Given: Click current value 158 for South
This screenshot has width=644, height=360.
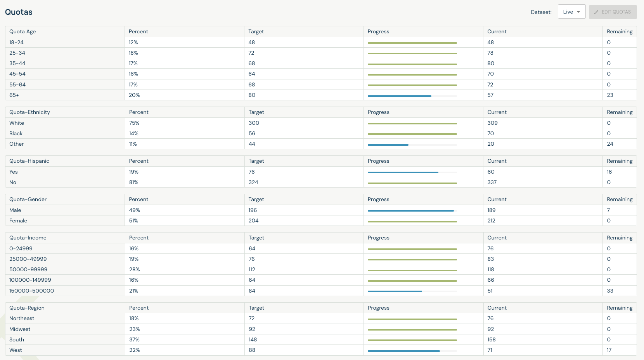Looking at the screenshot, I should pyautogui.click(x=492, y=339).
